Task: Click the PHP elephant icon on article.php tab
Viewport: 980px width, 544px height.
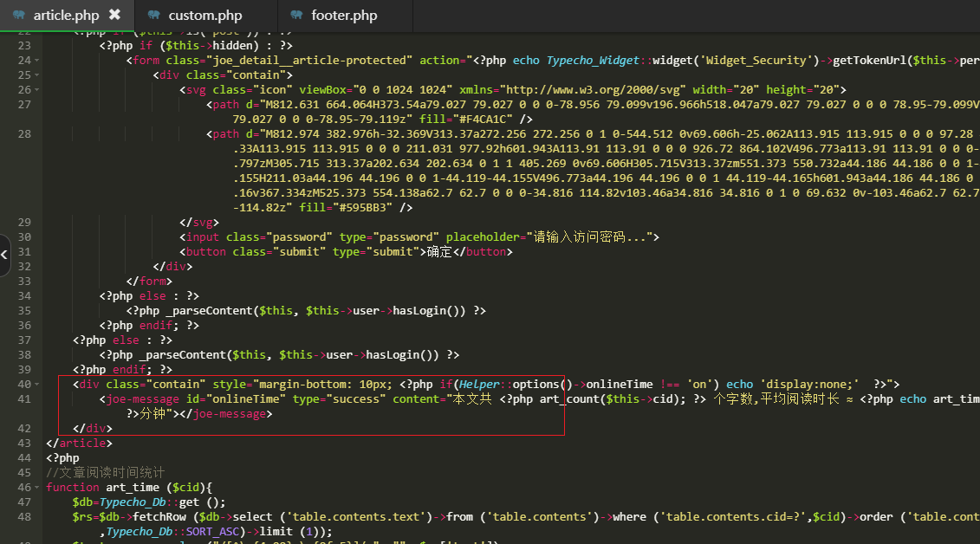Action: [19, 15]
